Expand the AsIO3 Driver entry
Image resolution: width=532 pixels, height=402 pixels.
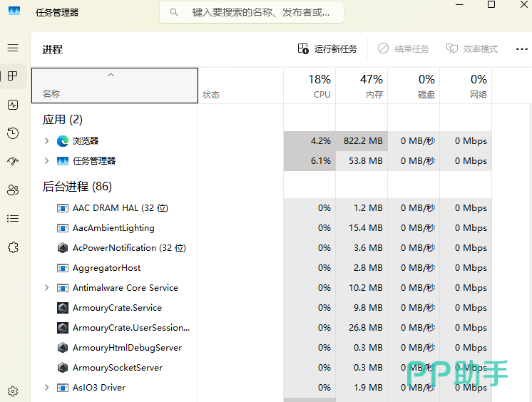pos(47,388)
